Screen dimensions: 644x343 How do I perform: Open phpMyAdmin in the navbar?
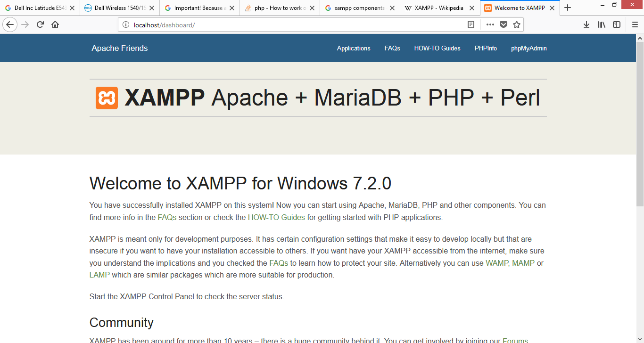tap(529, 48)
